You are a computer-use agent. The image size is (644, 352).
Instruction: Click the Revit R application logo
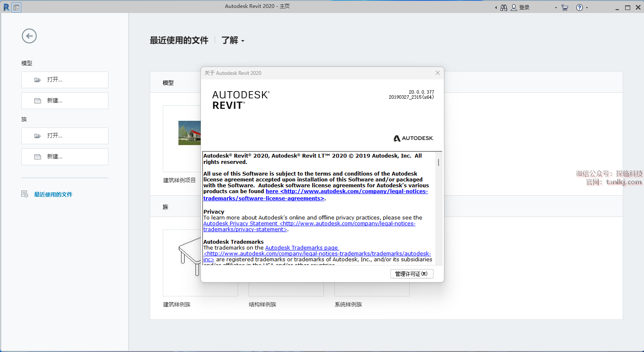(6, 8)
